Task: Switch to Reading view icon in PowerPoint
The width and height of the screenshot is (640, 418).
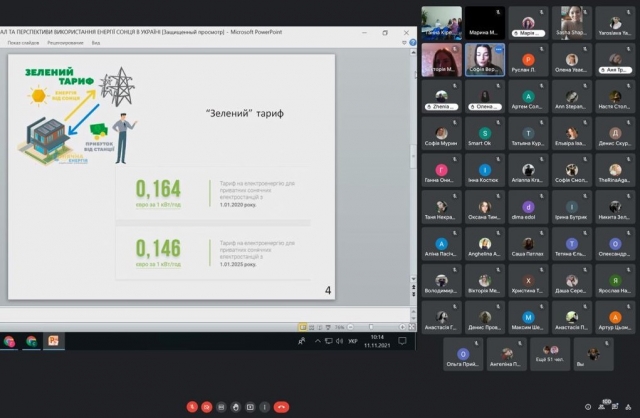Action: (320, 327)
